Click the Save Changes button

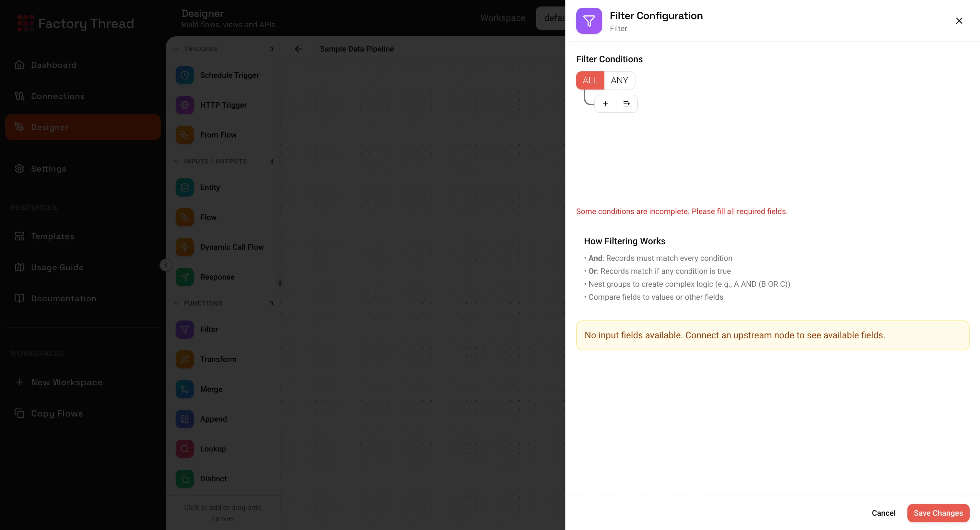point(938,513)
